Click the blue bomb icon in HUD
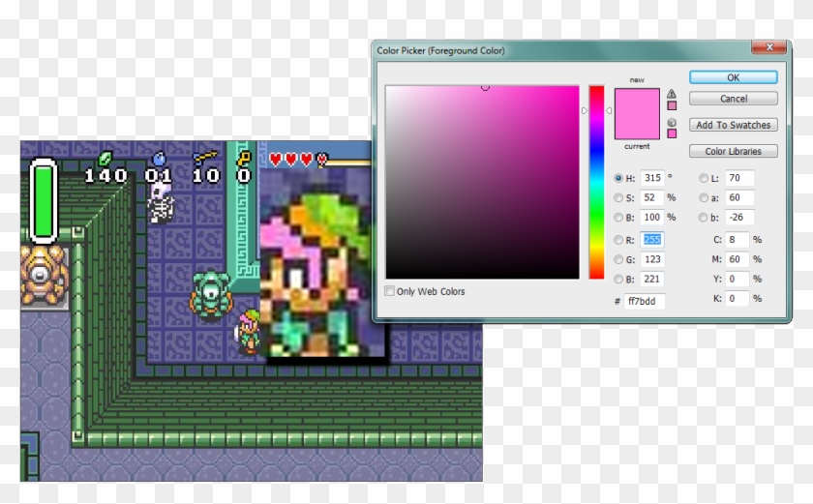813x504 pixels. pyautogui.click(x=159, y=158)
